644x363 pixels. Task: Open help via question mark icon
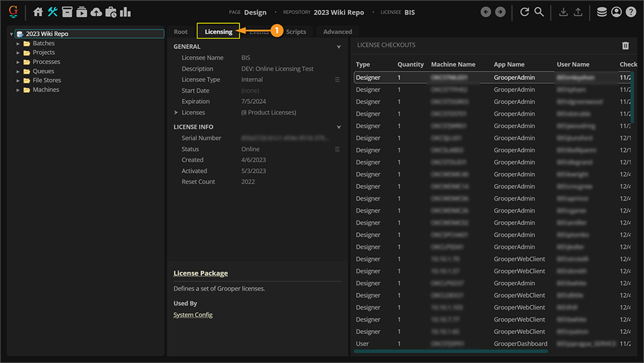click(x=631, y=12)
